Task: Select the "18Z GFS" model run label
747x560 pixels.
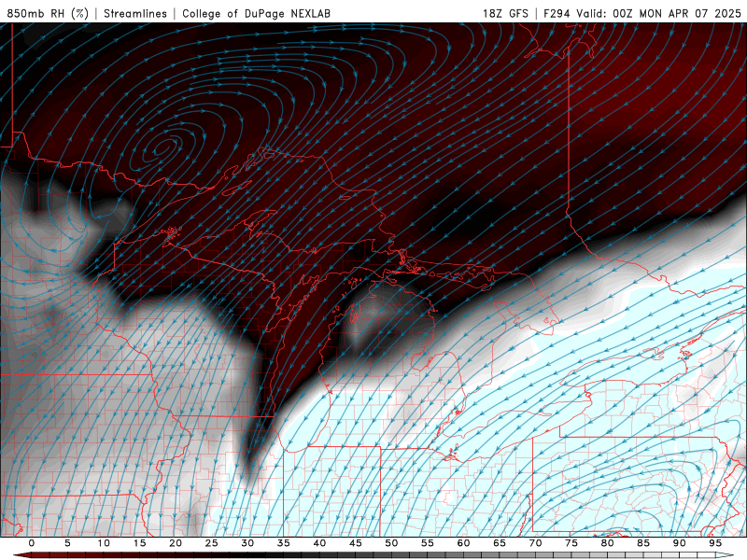Action: point(505,13)
